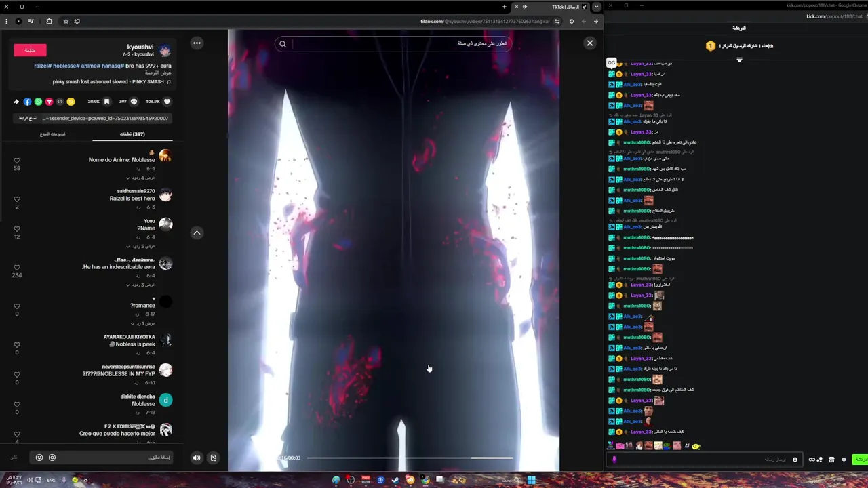Open the Windows Start button
868x488 pixels.
point(532,480)
